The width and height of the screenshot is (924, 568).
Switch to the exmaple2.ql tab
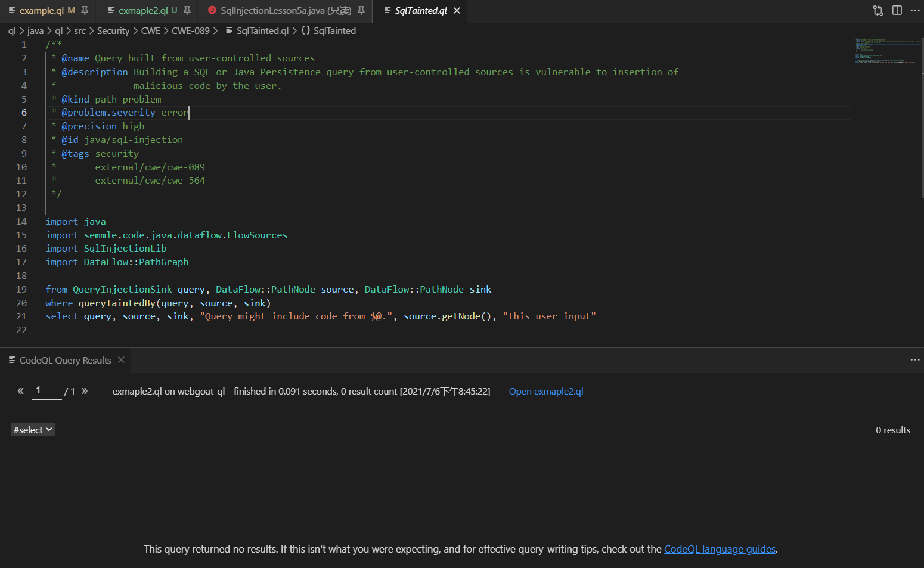pos(143,11)
